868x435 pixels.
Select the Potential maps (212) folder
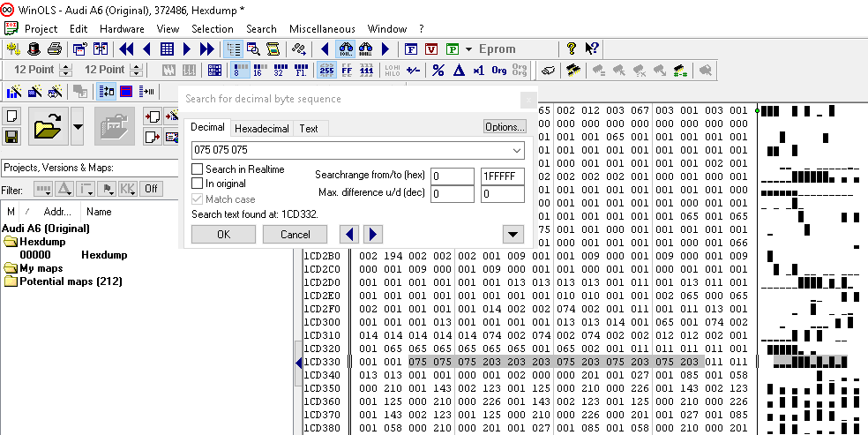[71, 281]
